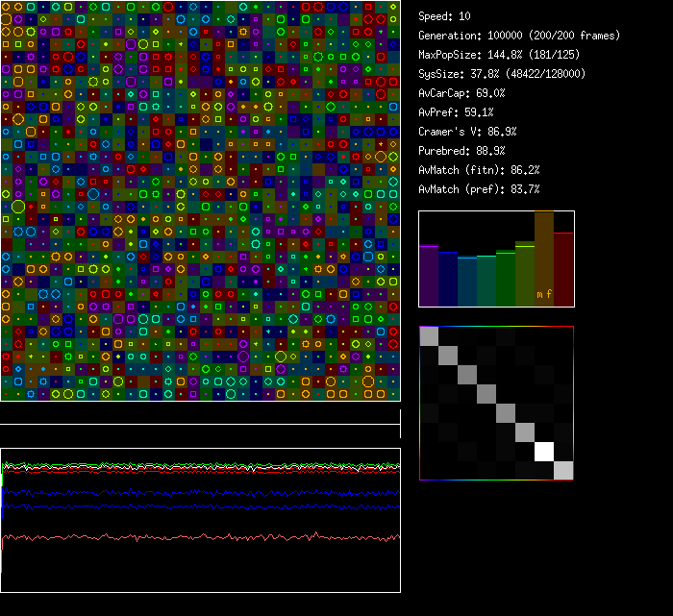Viewport: 673px width, 616px height.
Task: Click the lowest red line in the bottom graph
Action: click(x=192, y=537)
